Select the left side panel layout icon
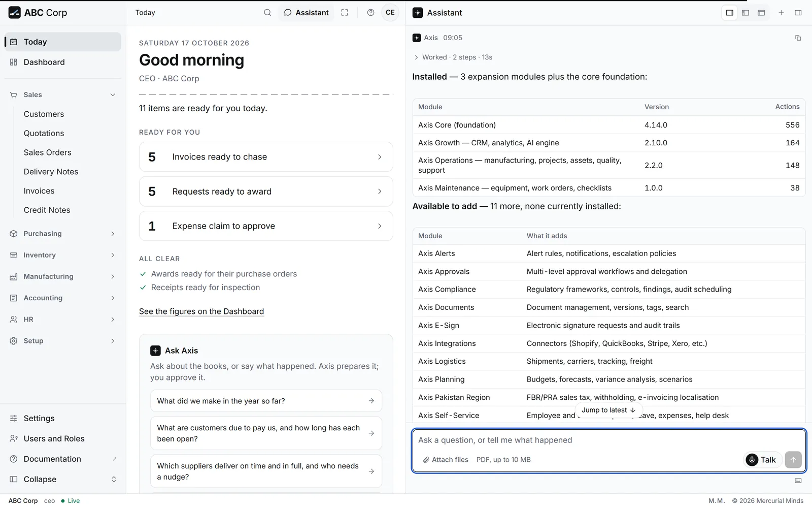The image size is (812, 508). click(x=746, y=13)
